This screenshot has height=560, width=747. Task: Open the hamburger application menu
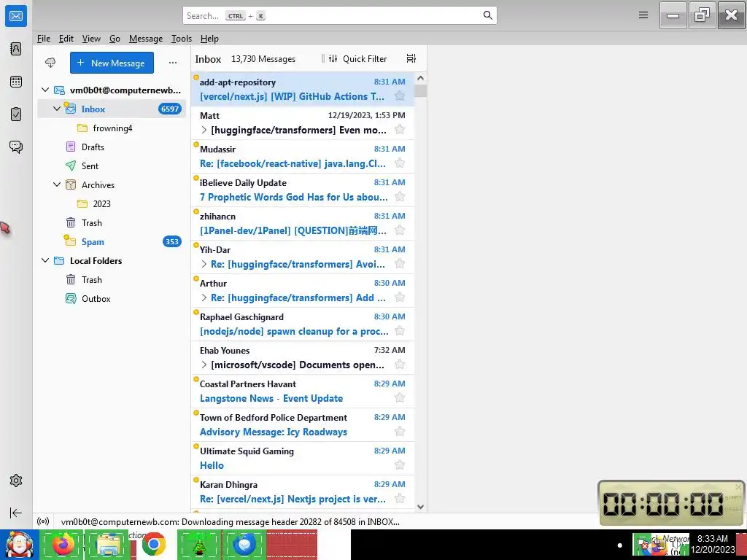click(643, 15)
